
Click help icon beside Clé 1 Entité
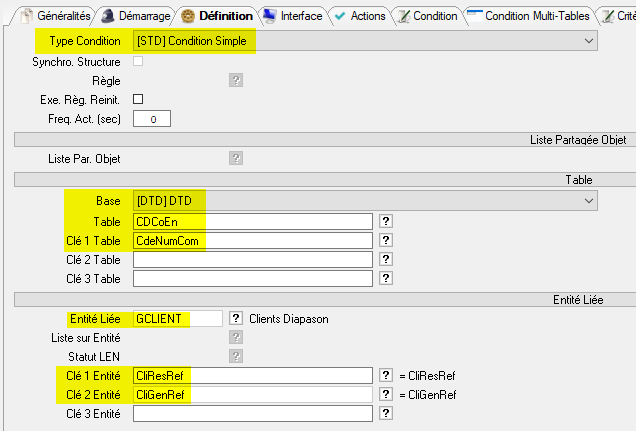(385, 375)
